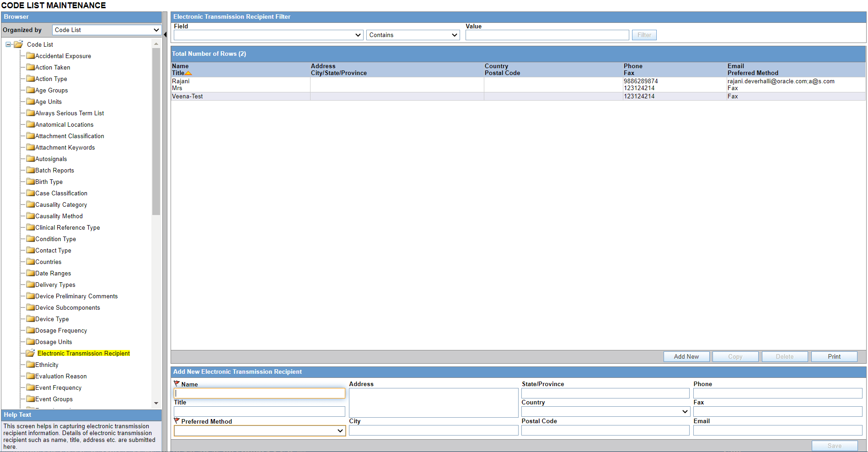The image size is (868, 452).
Task: Click the highlighted Electronic Transmission Recipient folder icon
Action: [30, 353]
